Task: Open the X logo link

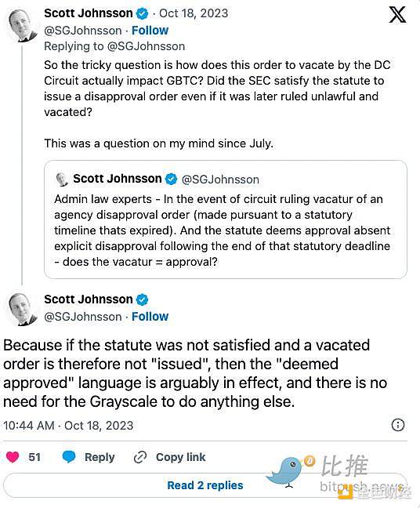Action: pyautogui.click(x=397, y=15)
